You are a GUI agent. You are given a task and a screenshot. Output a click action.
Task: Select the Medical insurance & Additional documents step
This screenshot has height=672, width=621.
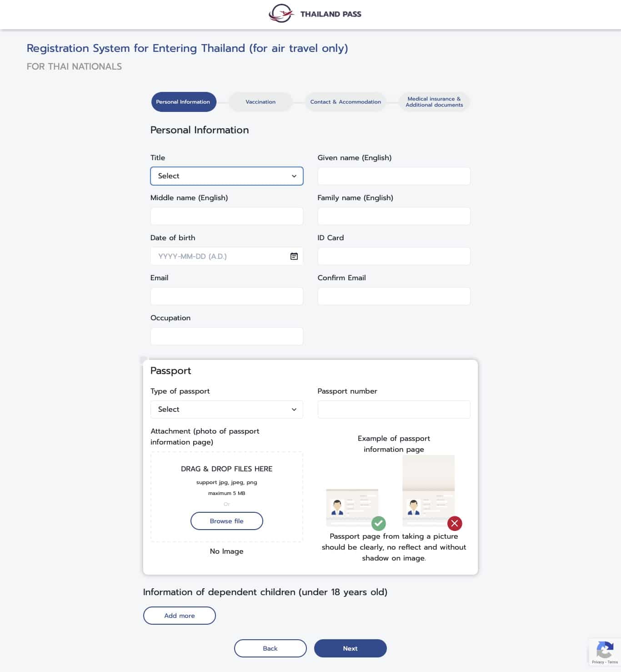click(x=434, y=101)
